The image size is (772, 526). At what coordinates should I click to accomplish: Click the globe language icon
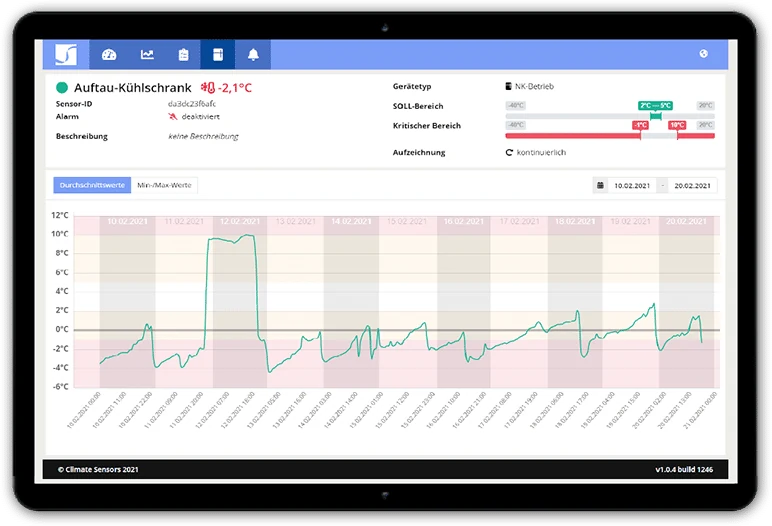click(704, 54)
